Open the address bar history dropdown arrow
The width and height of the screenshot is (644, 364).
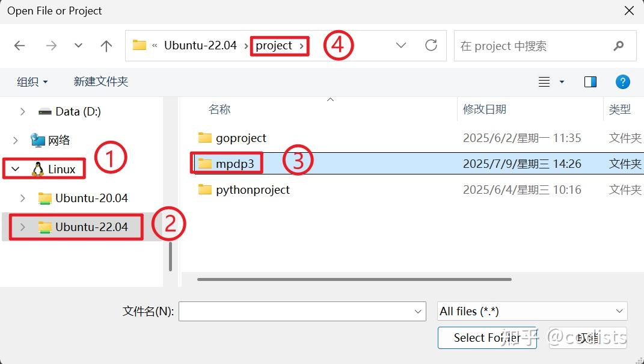[400, 45]
